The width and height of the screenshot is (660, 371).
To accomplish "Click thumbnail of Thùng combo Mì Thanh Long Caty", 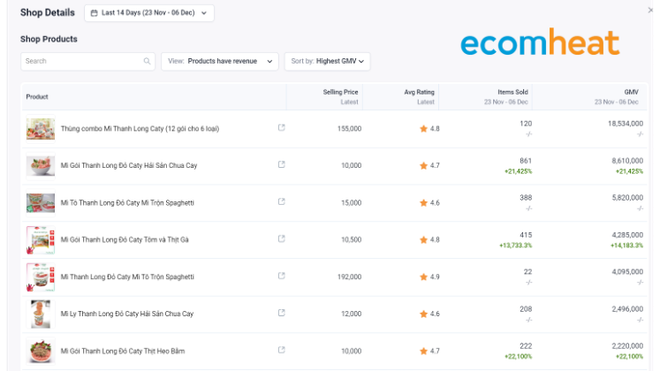I will click(x=40, y=129).
